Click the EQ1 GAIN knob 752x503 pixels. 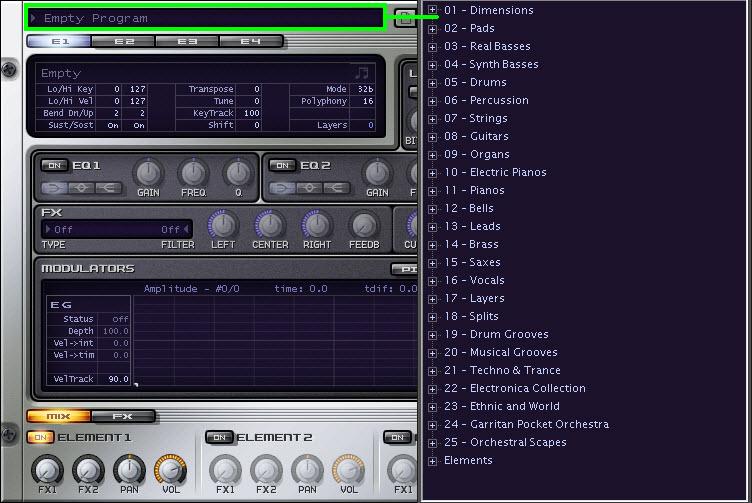pos(149,173)
